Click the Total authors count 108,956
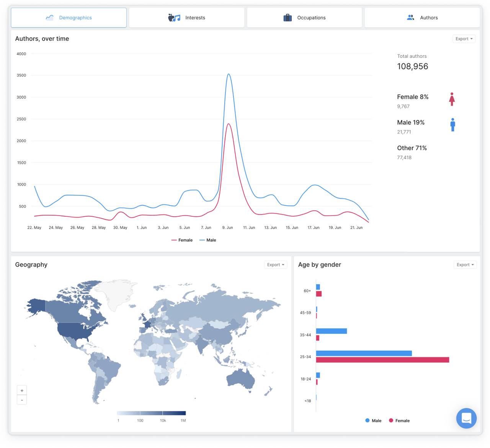Image resolution: width=490 pixels, height=448 pixels. [x=412, y=66]
